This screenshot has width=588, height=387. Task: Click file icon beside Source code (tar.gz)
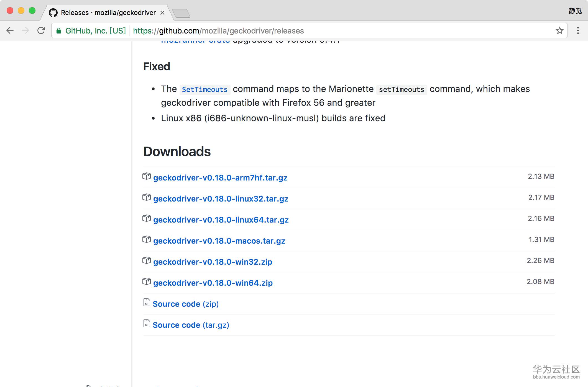point(147,323)
